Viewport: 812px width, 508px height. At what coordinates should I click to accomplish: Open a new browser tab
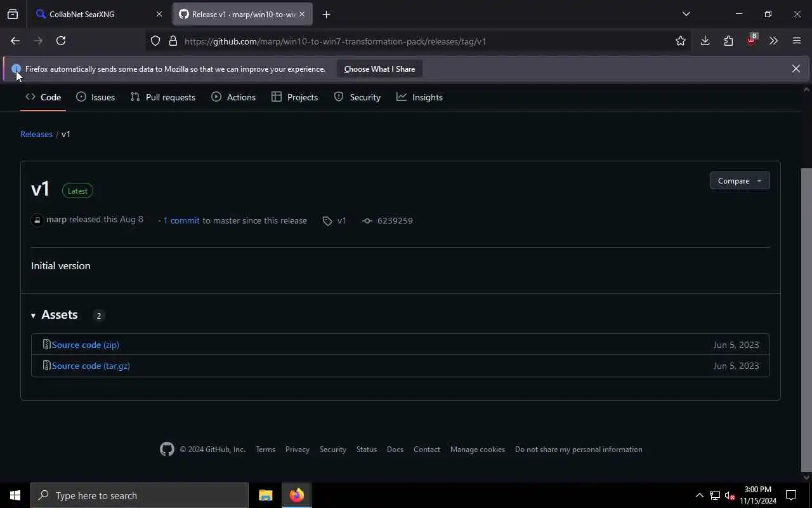coord(326,14)
